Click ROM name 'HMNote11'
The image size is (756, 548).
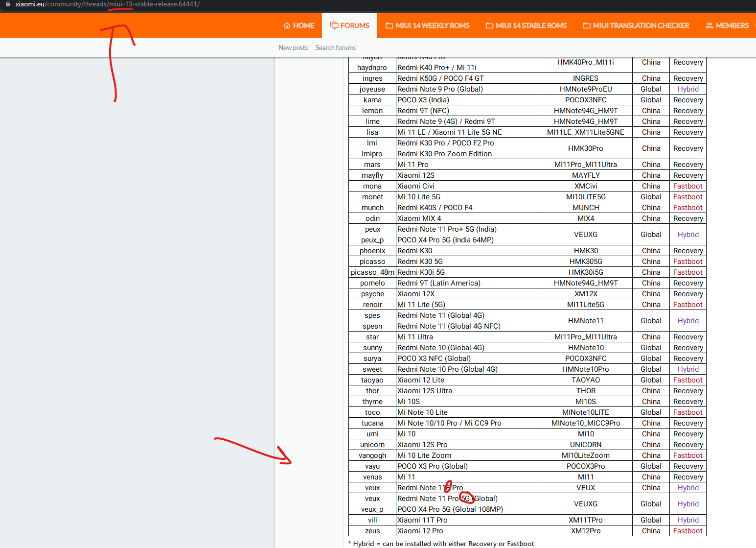(586, 321)
